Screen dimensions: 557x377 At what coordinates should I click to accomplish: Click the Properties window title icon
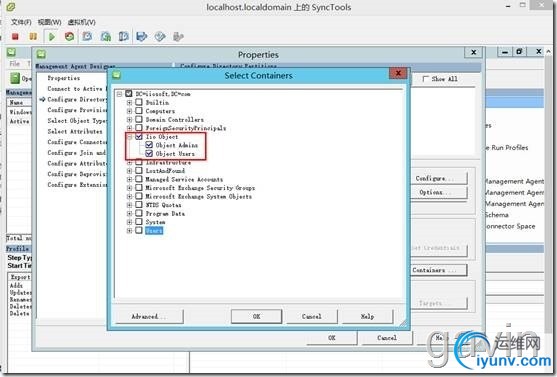pos(41,54)
